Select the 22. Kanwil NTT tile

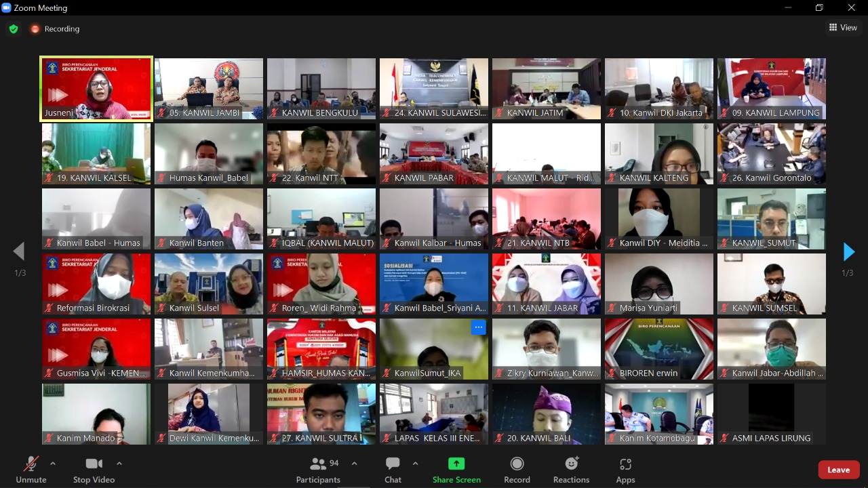pyautogui.click(x=321, y=154)
